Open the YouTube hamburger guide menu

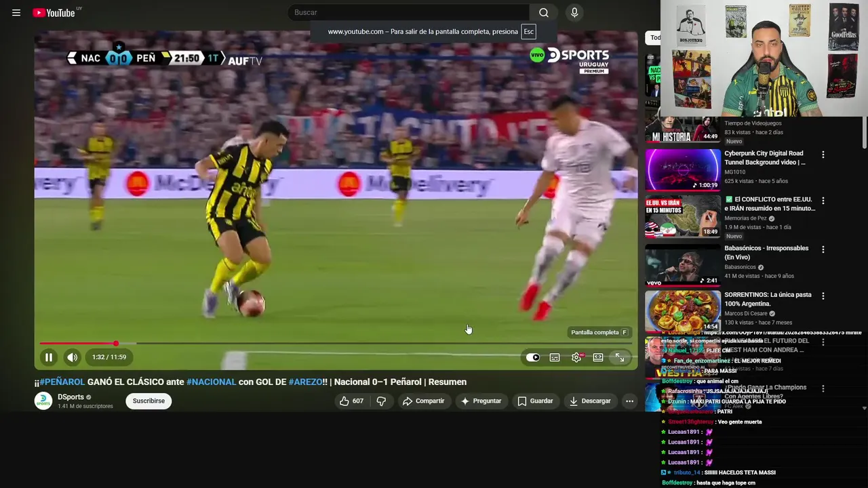point(16,12)
